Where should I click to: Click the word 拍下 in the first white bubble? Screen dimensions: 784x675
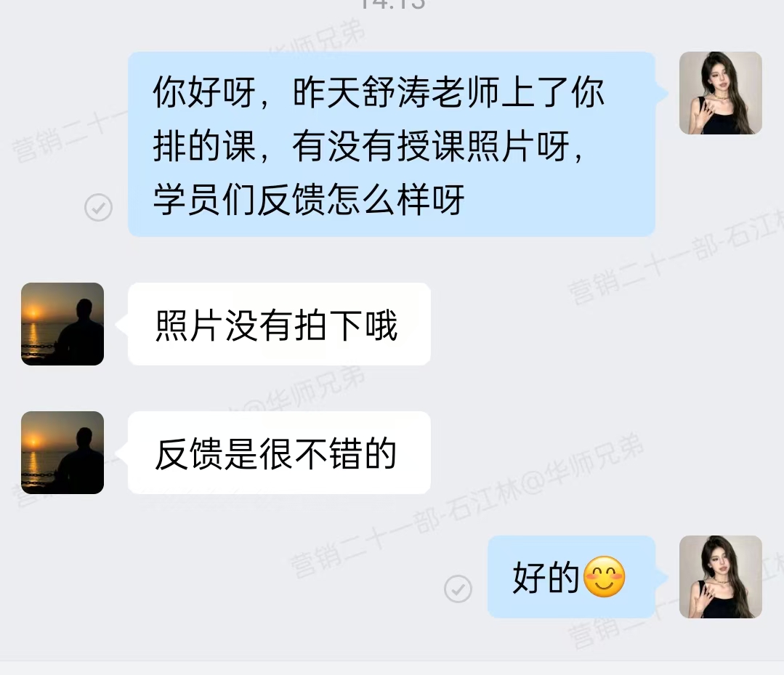pos(328,326)
